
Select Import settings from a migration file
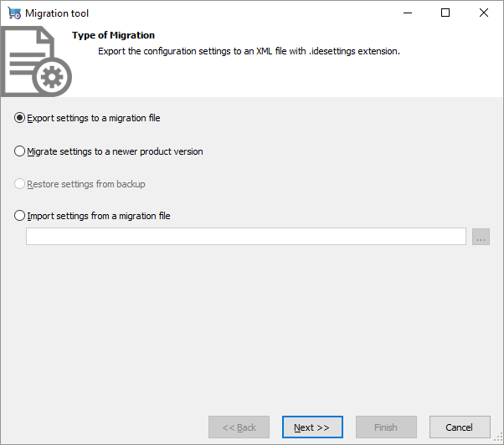pyautogui.click(x=20, y=216)
